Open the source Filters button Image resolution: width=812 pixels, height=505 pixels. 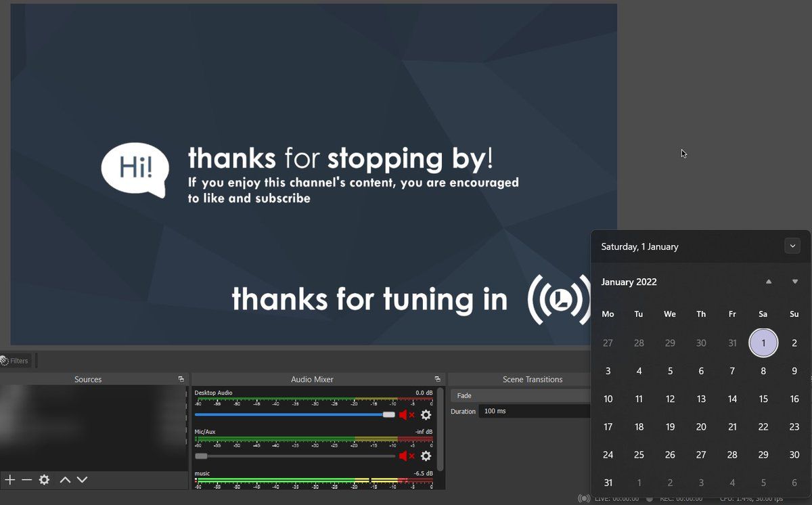[14, 361]
